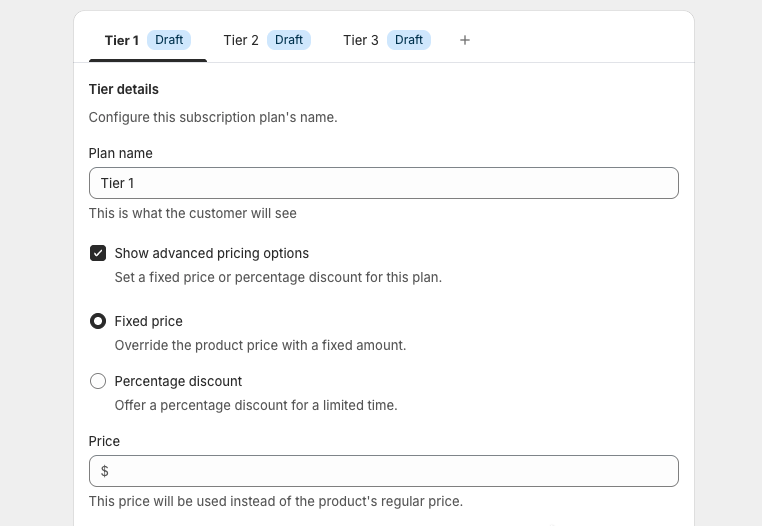Click the 'Fixed price' option label
Viewport: 762px width, 526px height.
[149, 321]
